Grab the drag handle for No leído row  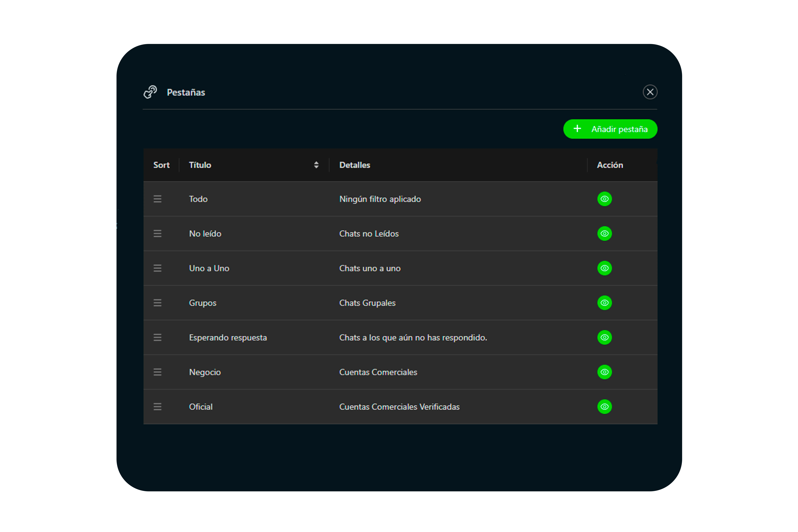click(x=157, y=233)
